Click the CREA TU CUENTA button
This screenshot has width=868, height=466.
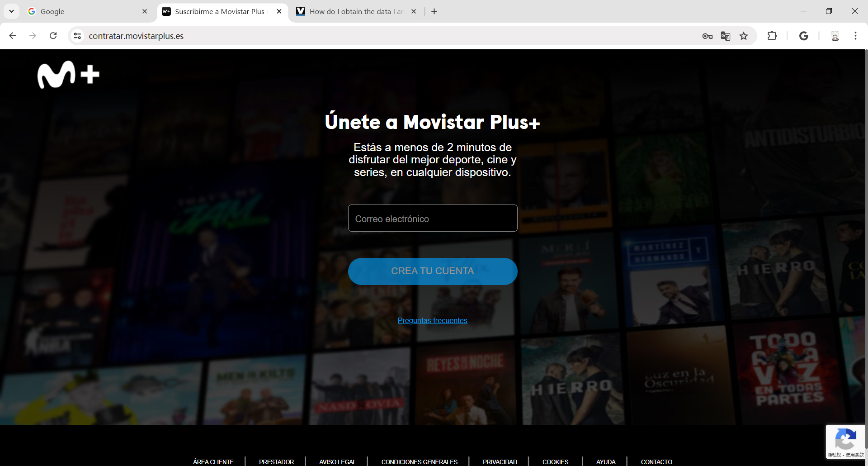pyautogui.click(x=433, y=271)
